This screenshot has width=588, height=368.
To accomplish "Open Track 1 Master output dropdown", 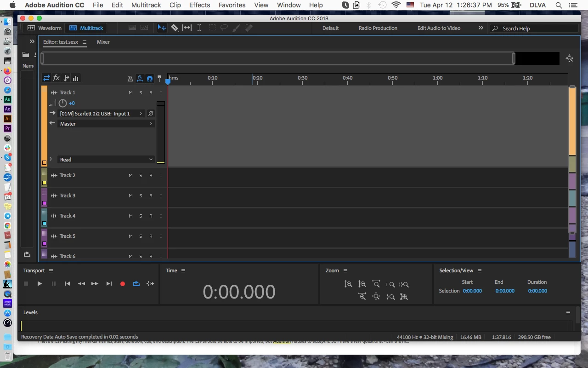I will point(106,124).
